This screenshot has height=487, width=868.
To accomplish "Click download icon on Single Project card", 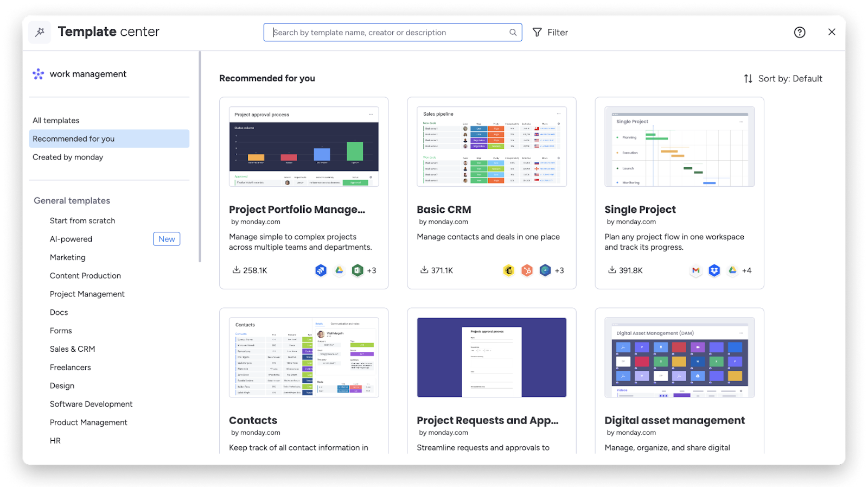I will click(612, 270).
